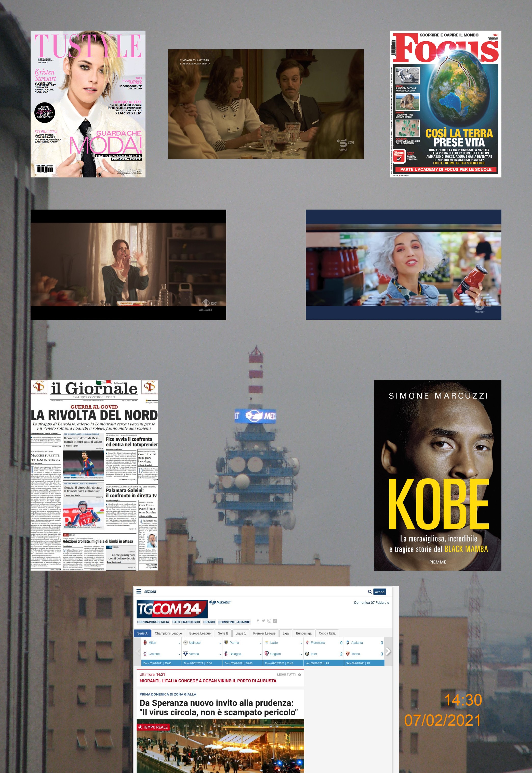Open the Coronavirusitalia topic link

153,622
